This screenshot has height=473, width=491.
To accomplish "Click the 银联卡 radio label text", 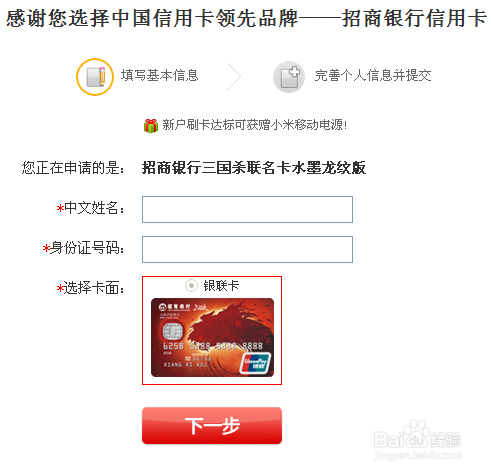I will [x=221, y=286].
